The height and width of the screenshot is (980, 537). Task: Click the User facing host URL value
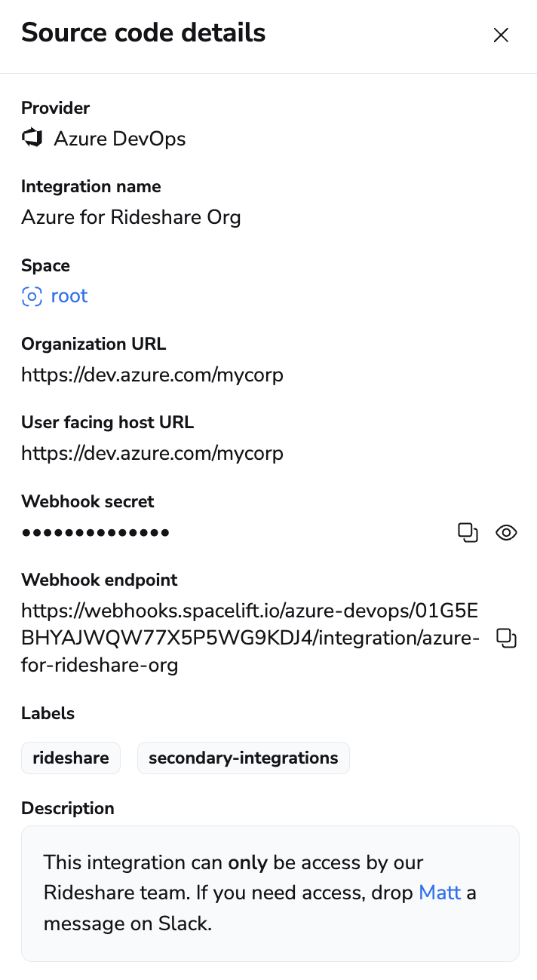tap(152, 453)
